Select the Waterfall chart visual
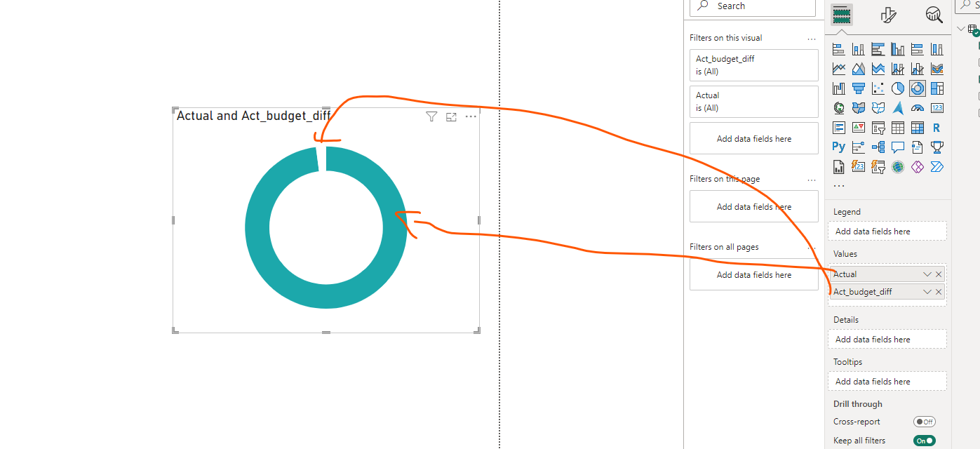This screenshot has width=980, height=449. click(x=838, y=88)
